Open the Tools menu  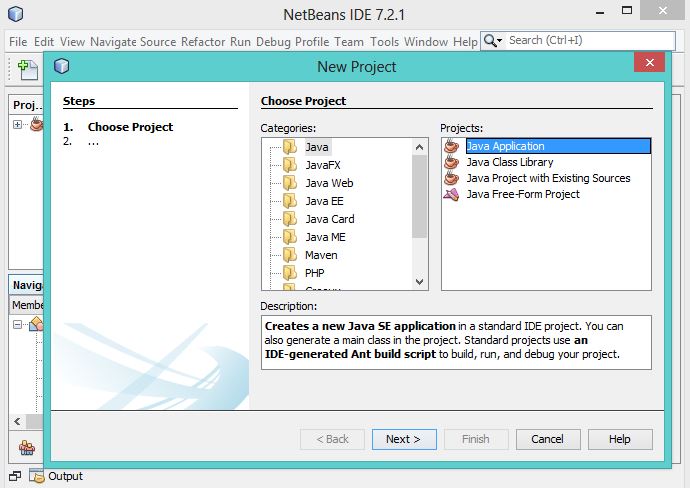click(x=384, y=42)
